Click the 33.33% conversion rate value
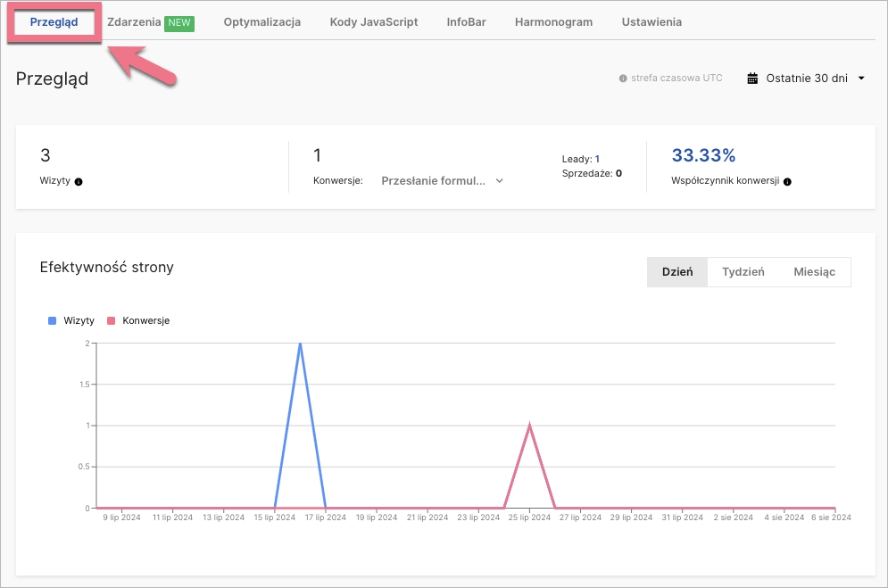The image size is (888, 588). pyautogui.click(x=701, y=155)
